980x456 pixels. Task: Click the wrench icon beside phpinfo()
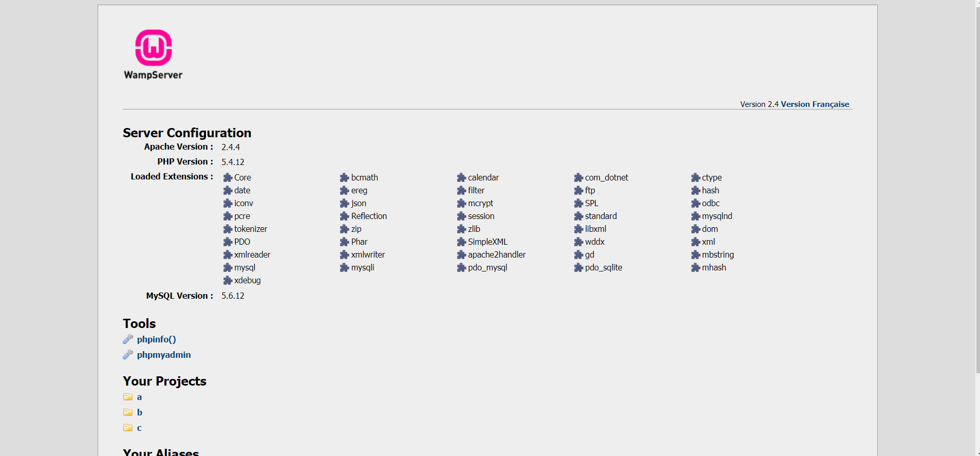coord(128,339)
